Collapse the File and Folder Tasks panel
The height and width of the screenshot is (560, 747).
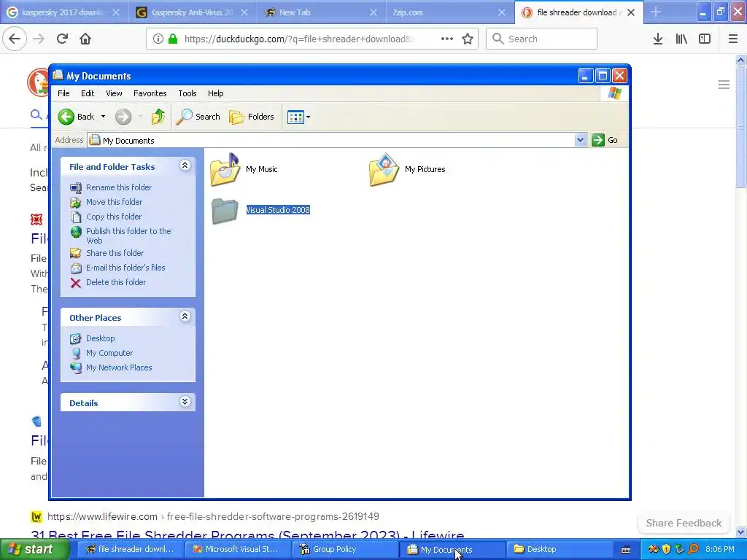pyautogui.click(x=185, y=166)
